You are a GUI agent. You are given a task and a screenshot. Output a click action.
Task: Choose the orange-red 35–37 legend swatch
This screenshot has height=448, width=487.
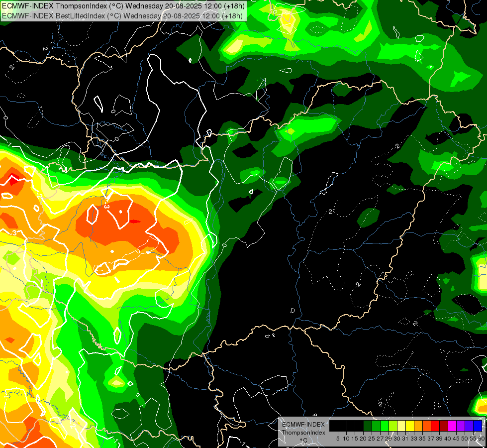pyautogui.click(x=427, y=426)
